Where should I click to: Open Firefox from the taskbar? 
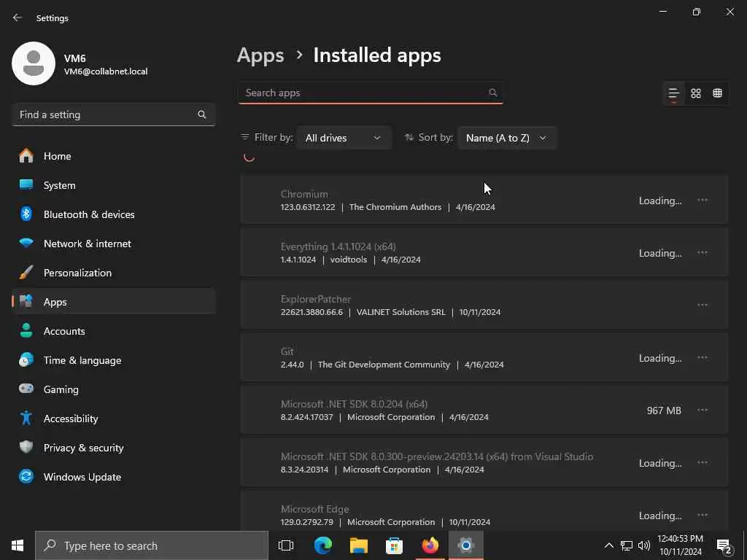pyautogui.click(x=430, y=545)
